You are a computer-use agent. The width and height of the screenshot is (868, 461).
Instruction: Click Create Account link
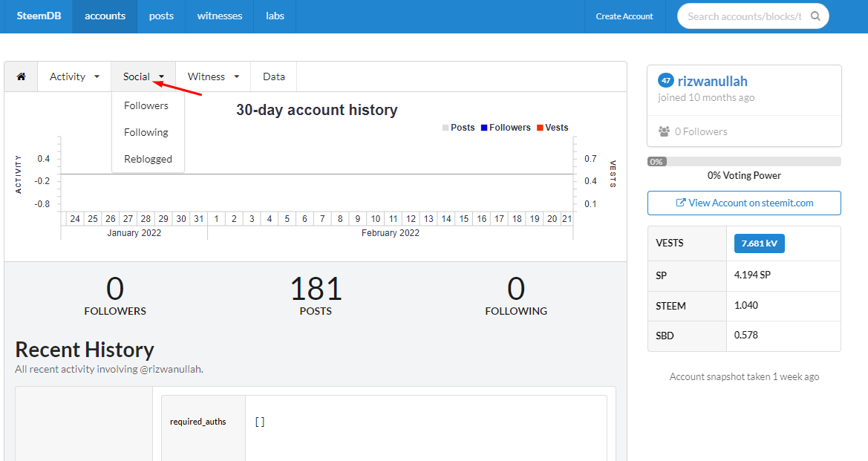(x=624, y=16)
